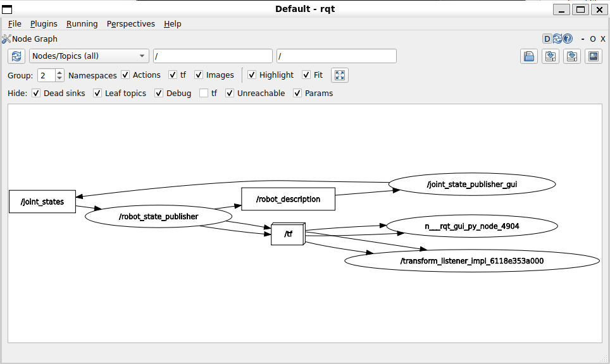This screenshot has width=610, height=364.
Task: Open plugin help question mark icon
Action: (x=568, y=39)
